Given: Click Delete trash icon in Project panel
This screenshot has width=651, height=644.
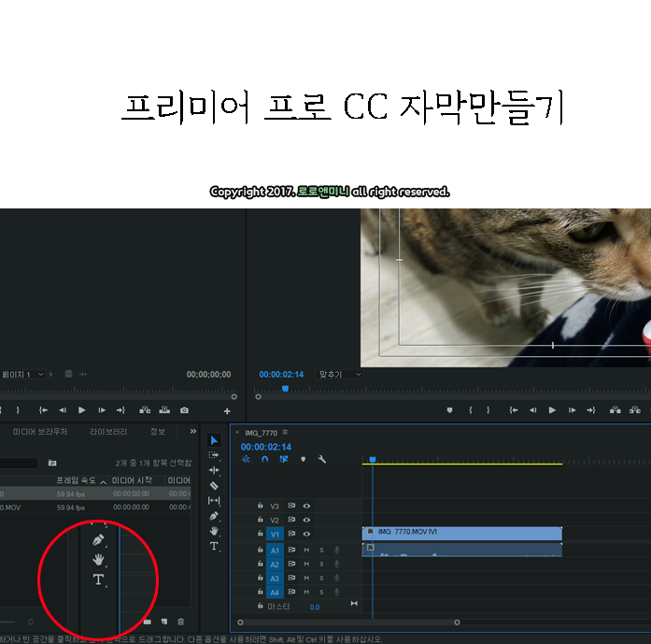Looking at the screenshot, I should [x=180, y=622].
